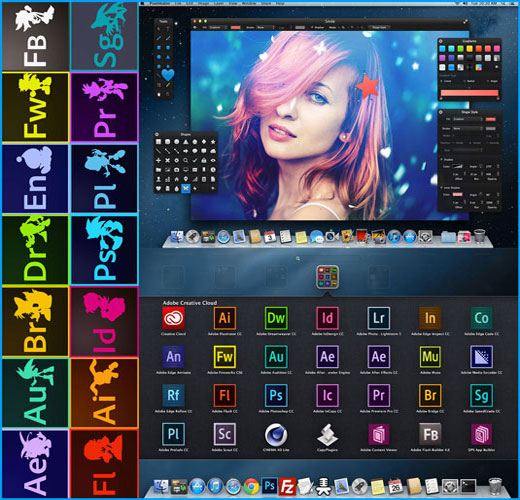
Task: Open Premiere Pro (Pr) icon in the folder
Action: coord(379,395)
